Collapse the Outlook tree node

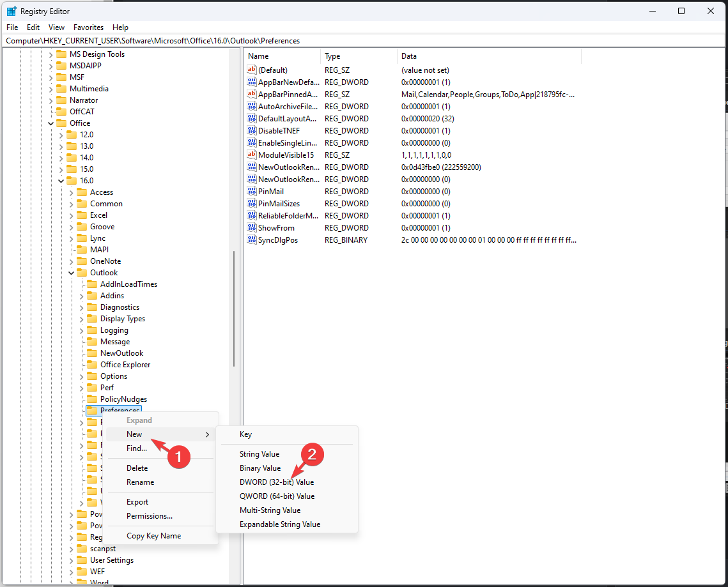click(x=71, y=273)
